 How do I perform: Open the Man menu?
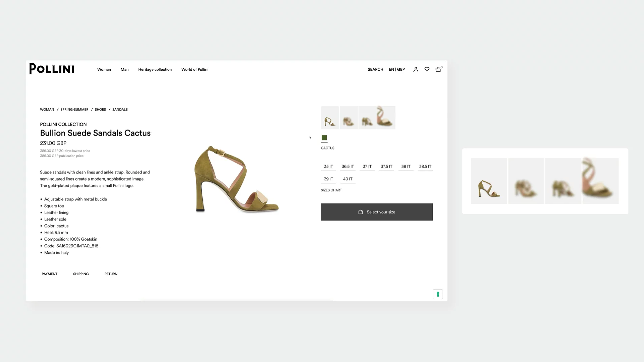(x=124, y=69)
